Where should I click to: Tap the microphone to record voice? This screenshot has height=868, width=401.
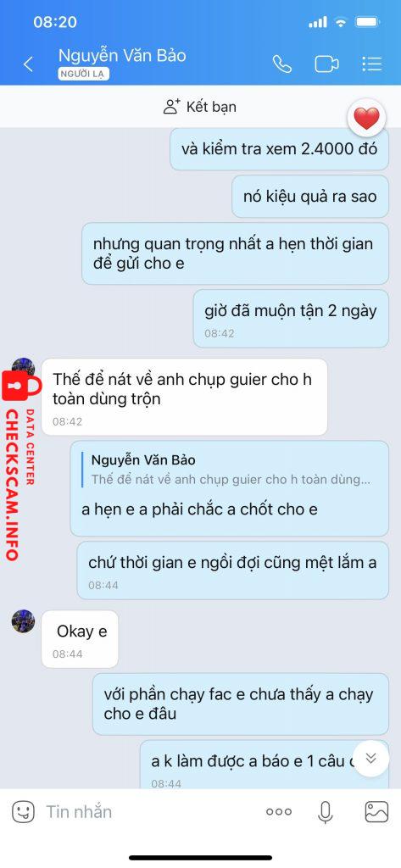click(x=326, y=811)
